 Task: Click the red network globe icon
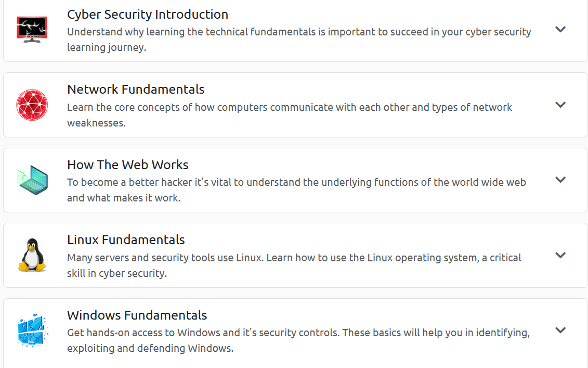[32, 105]
